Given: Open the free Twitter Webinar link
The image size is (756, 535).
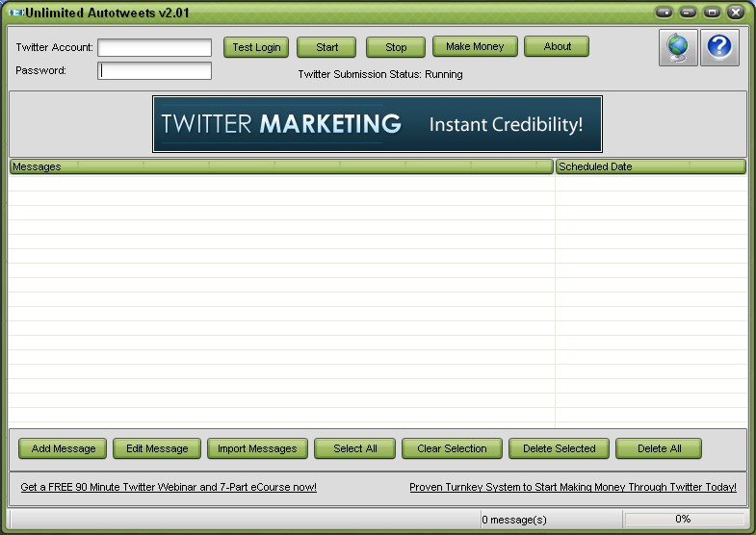Looking at the screenshot, I should (169, 487).
